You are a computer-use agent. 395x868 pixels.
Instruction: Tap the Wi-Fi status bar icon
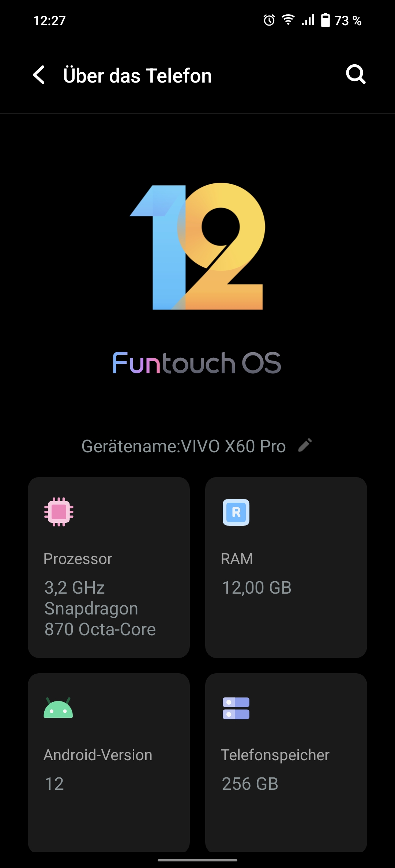tap(288, 20)
